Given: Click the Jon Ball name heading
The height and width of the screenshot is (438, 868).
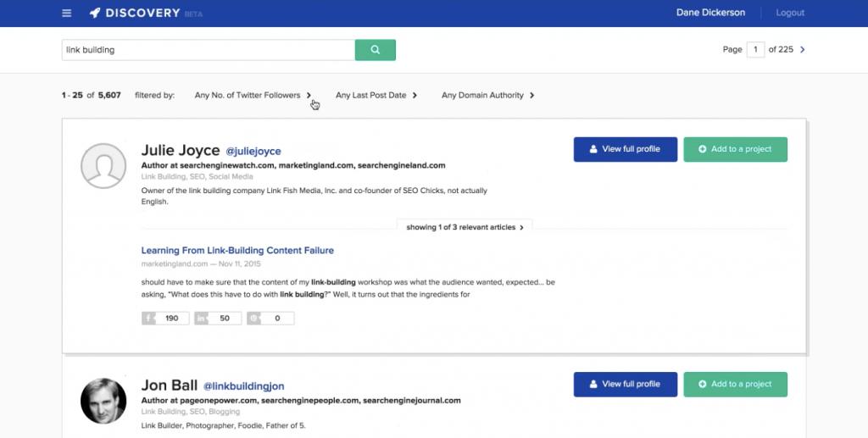Looking at the screenshot, I should [170, 385].
